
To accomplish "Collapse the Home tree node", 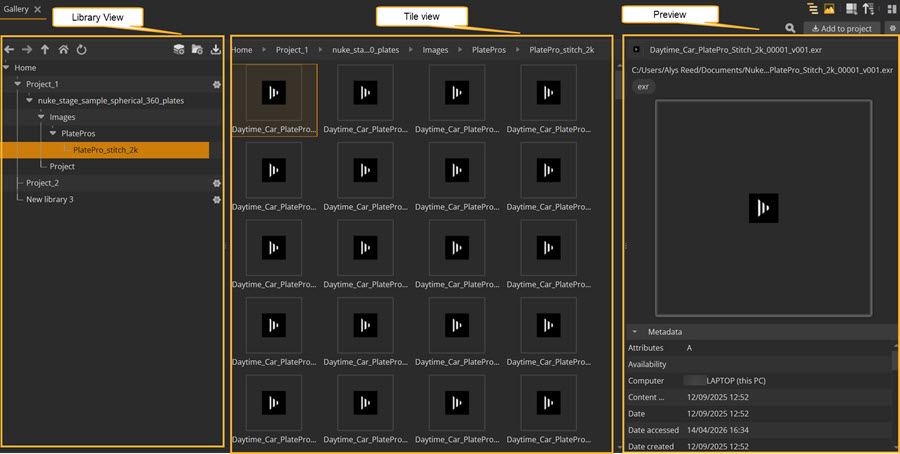I will click(6, 68).
